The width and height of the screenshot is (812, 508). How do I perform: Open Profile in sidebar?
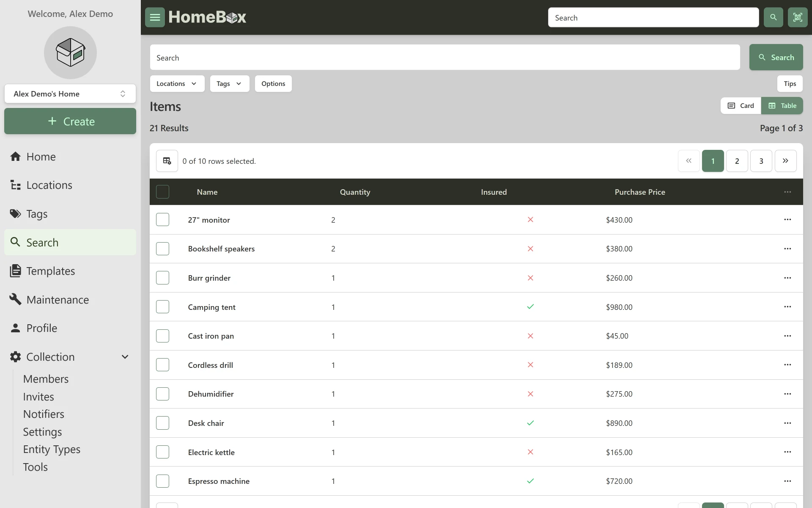coord(70,328)
